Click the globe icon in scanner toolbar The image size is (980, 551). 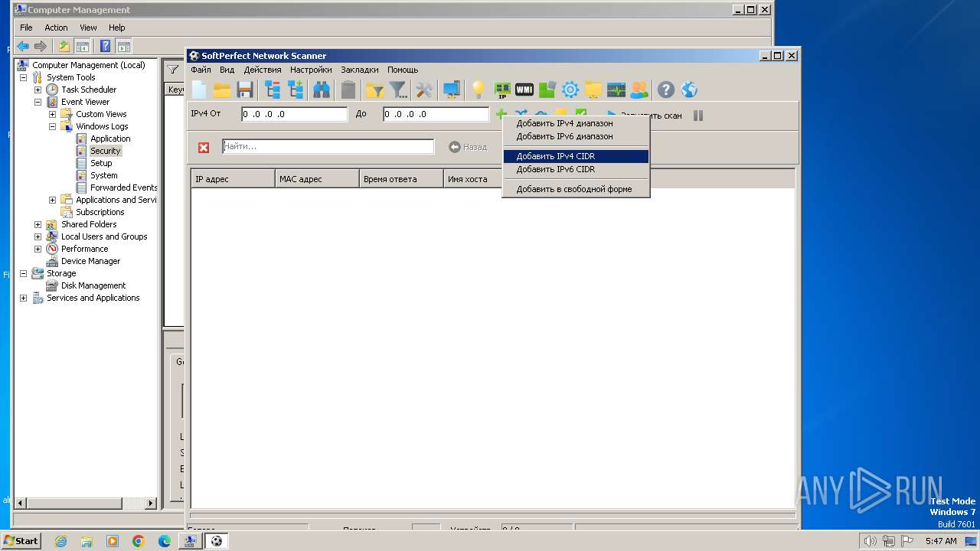(689, 90)
